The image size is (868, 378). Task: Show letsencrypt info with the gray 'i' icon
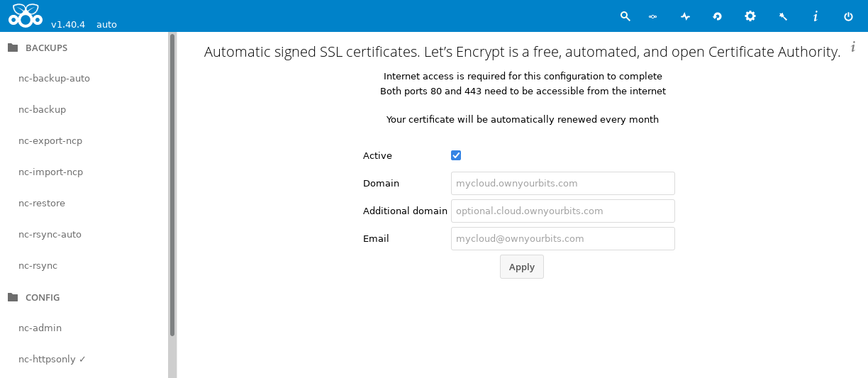pos(853,47)
